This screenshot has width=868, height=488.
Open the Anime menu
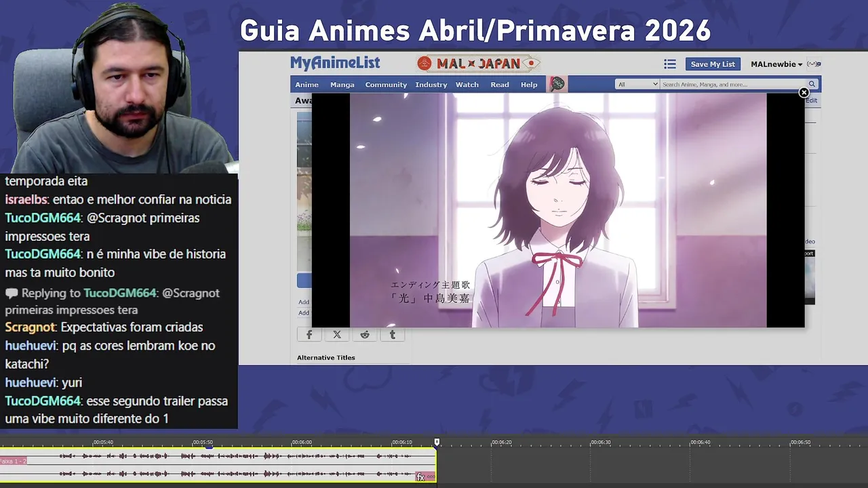coord(307,85)
